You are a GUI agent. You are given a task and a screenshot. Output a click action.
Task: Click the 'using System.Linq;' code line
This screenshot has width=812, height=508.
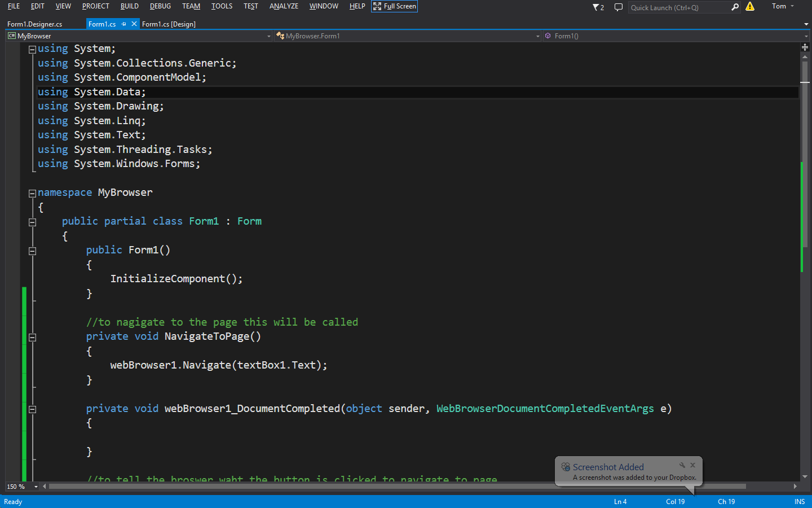coord(92,121)
